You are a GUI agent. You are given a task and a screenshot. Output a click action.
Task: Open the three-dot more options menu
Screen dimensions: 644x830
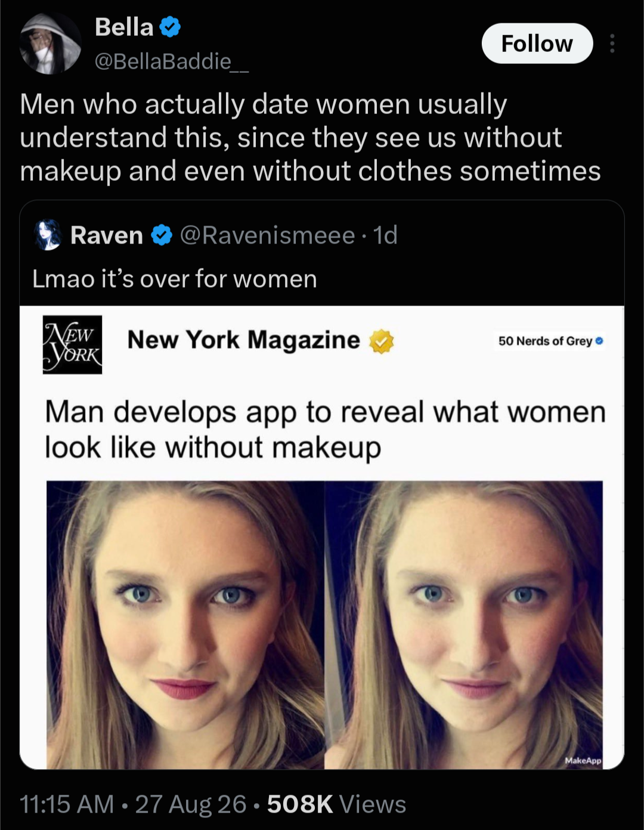coord(612,44)
